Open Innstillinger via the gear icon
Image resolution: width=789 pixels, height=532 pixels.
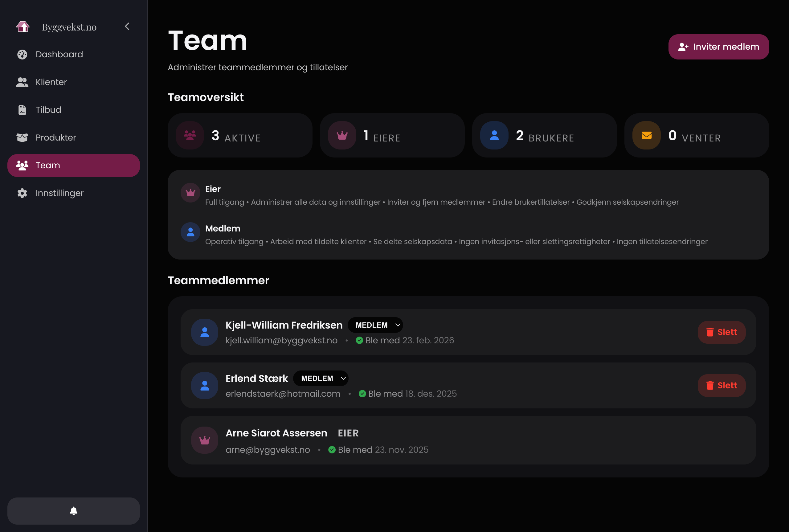coord(22,193)
